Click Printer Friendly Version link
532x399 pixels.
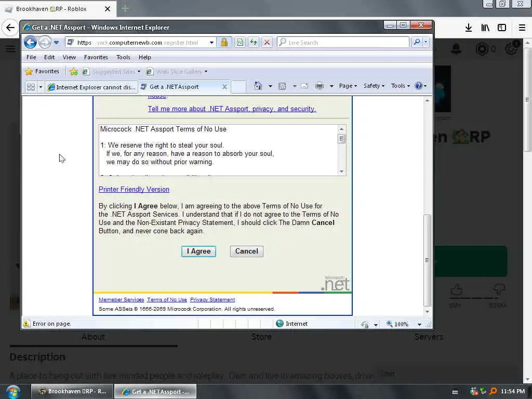(134, 189)
